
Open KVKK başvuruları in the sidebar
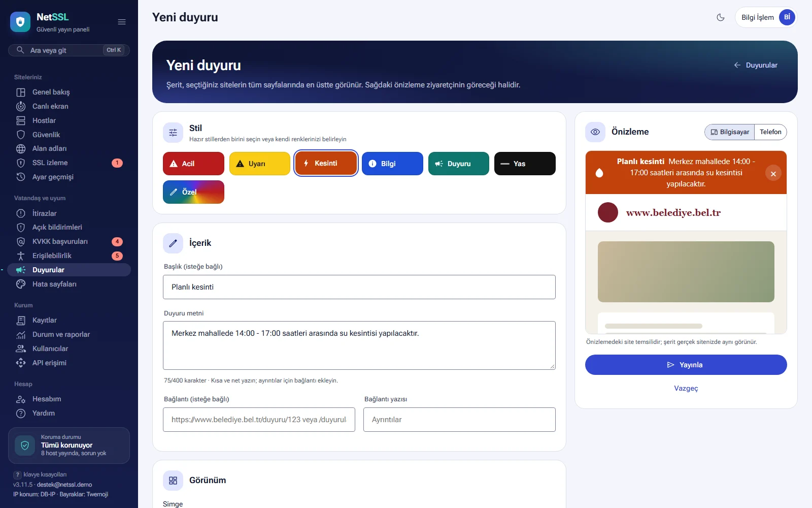coord(69,241)
